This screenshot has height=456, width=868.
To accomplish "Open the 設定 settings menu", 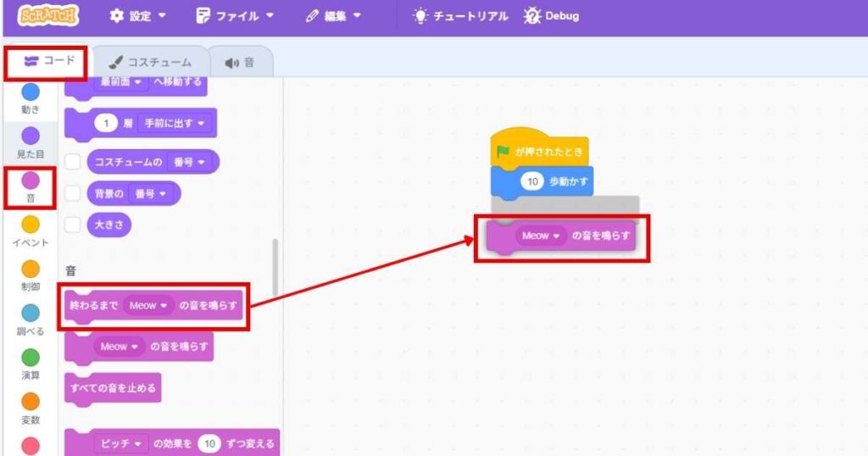I will pyautogui.click(x=137, y=15).
